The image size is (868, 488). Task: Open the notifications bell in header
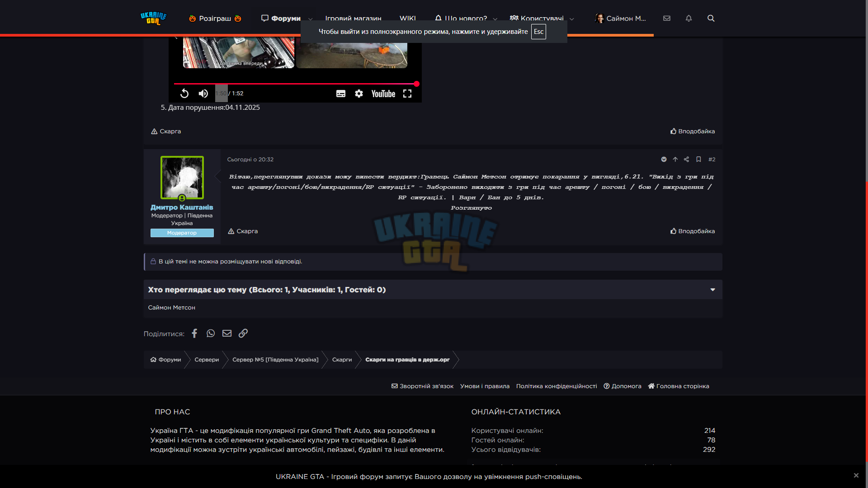coord(689,18)
